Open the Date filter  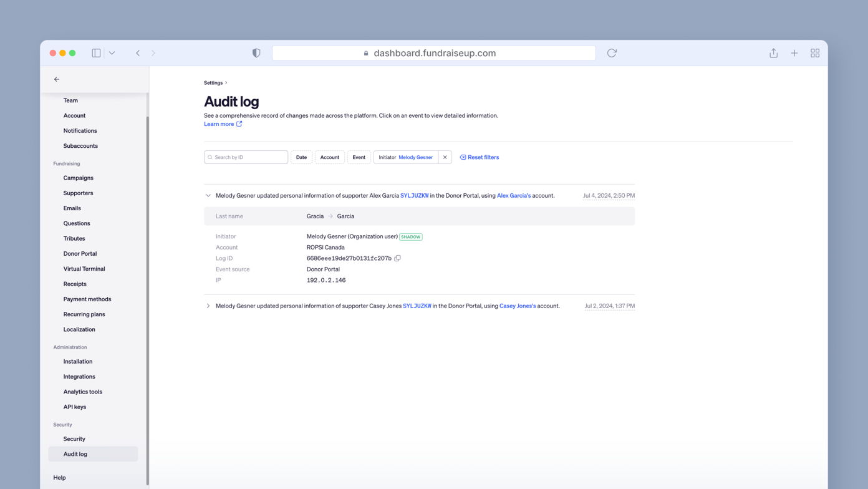tap(301, 157)
